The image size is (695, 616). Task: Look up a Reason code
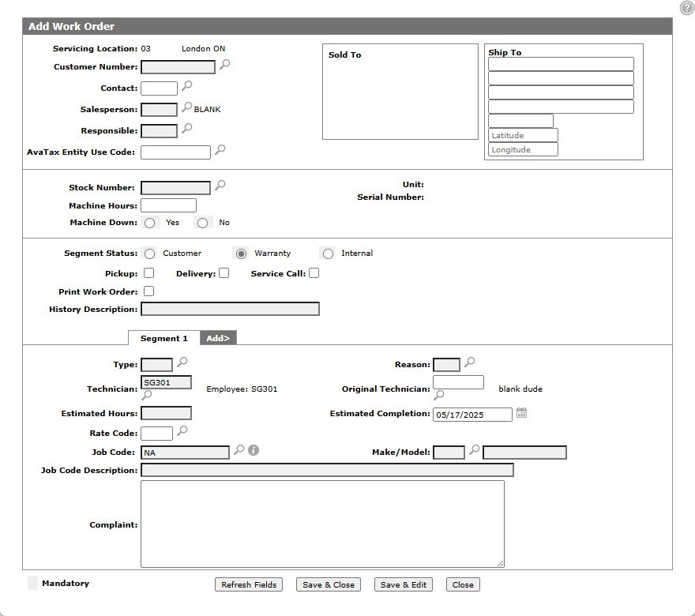point(470,362)
